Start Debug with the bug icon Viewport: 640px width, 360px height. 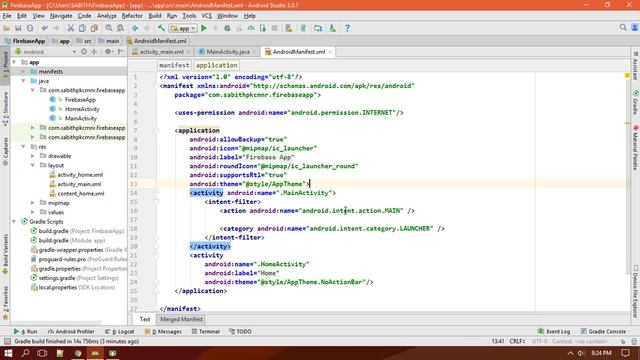click(x=227, y=28)
